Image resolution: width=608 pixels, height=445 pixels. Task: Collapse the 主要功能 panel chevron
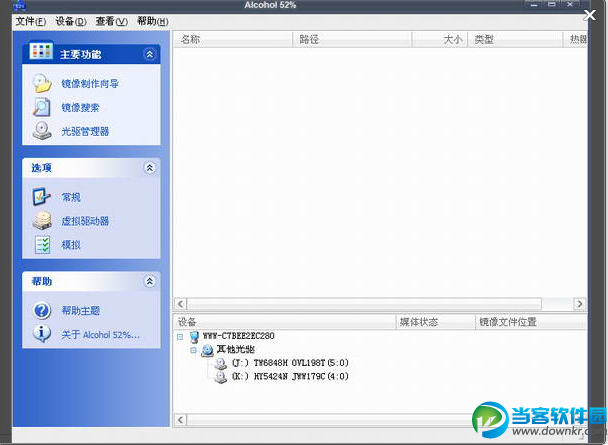150,54
